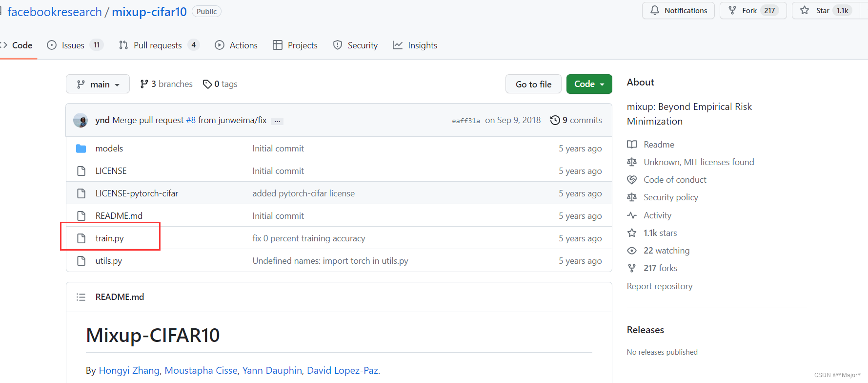This screenshot has width=868, height=383.
Task: Open the LICENSE file
Action: pyautogui.click(x=111, y=170)
